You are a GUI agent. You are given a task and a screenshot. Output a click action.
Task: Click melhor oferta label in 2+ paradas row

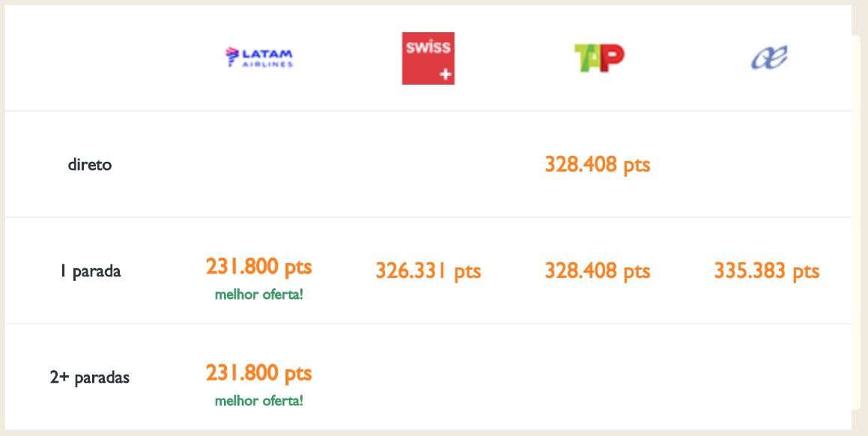259,401
